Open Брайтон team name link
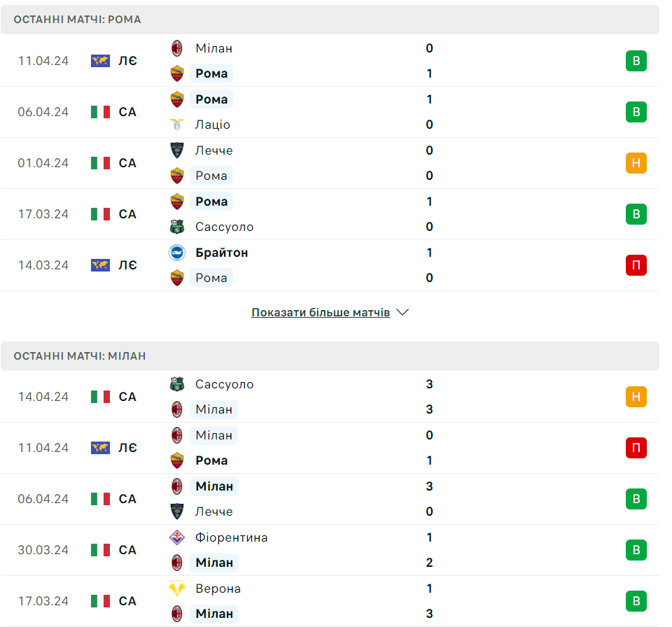The height and width of the screenshot is (627, 672). (x=222, y=253)
